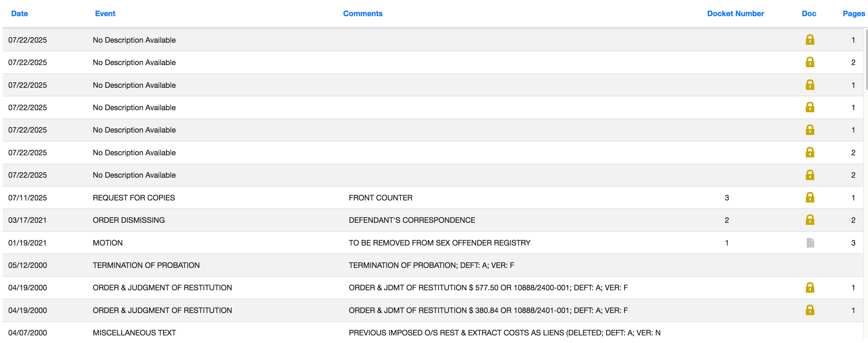Sort the table by Date column
The width and height of the screenshot is (868, 343).
(x=19, y=13)
